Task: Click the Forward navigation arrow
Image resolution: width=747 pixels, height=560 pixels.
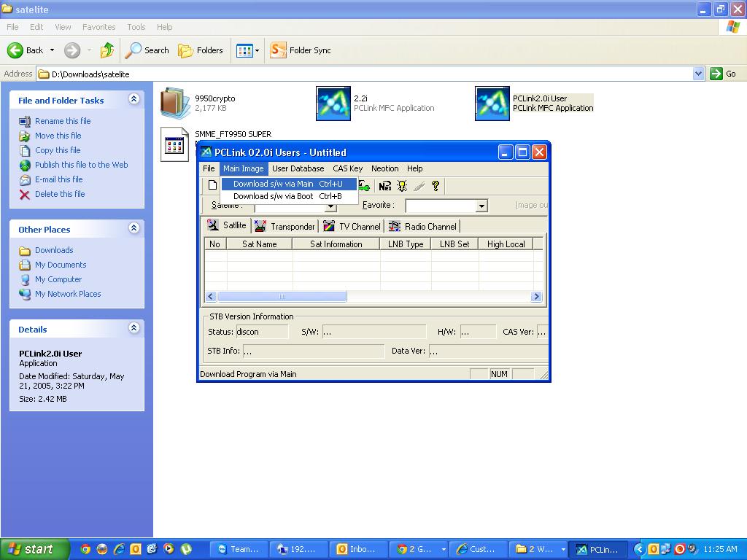Action: (72, 50)
